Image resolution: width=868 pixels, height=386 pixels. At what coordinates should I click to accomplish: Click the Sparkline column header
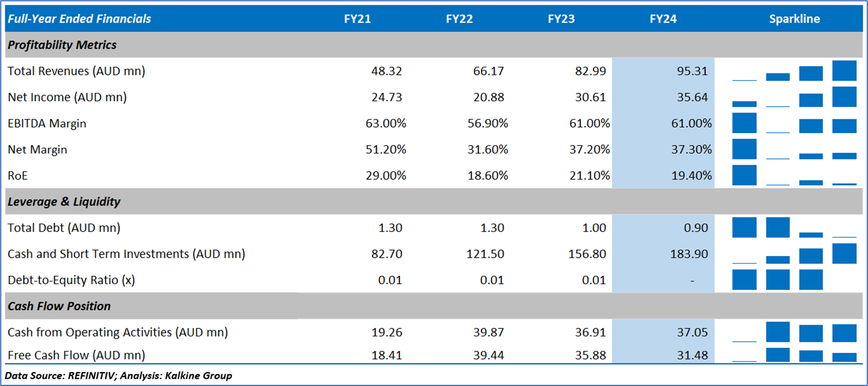(x=794, y=19)
